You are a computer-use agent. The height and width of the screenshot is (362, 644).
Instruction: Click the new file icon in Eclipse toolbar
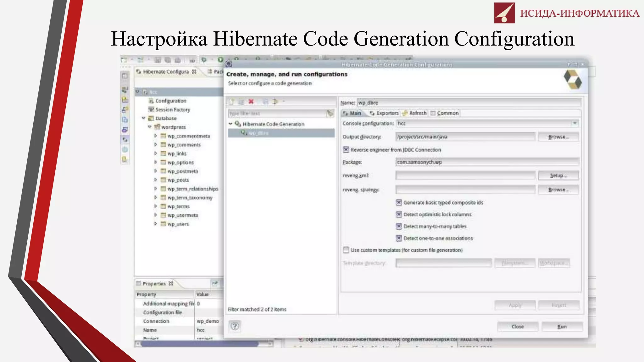tap(124, 60)
